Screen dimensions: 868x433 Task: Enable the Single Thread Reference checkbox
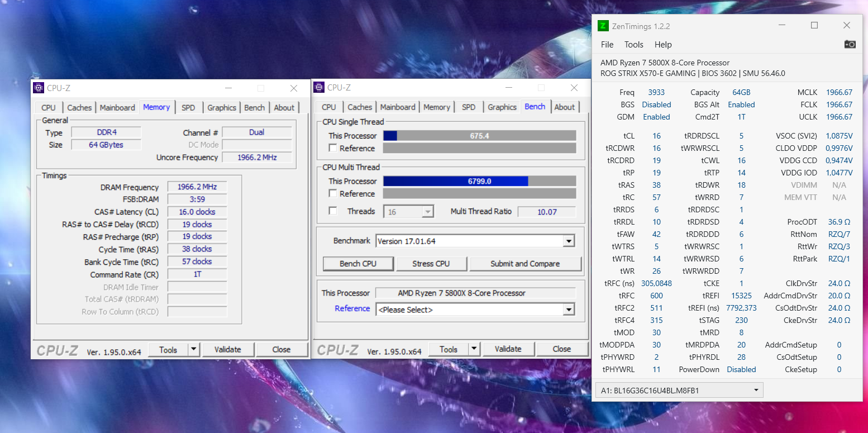coord(333,148)
